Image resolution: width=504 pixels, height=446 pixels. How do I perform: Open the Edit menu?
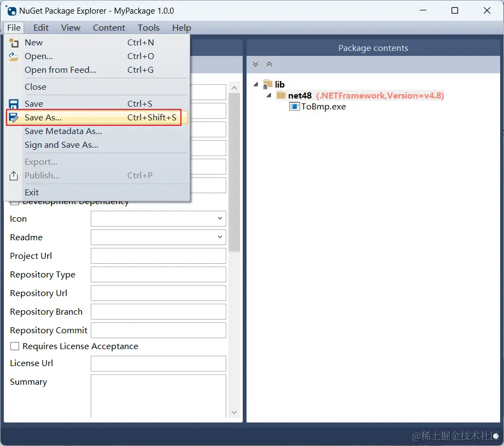(41, 28)
